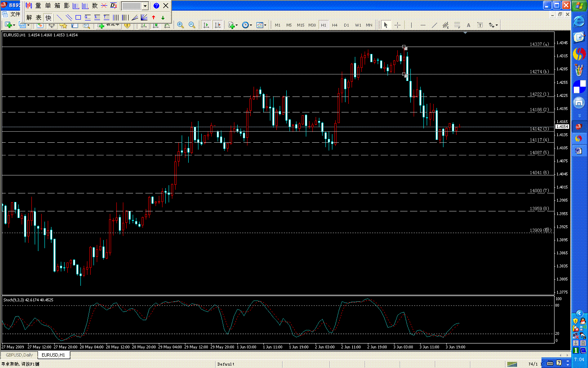
Task: Select the EURUSD,H1 chart tab
Action: point(53,355)
